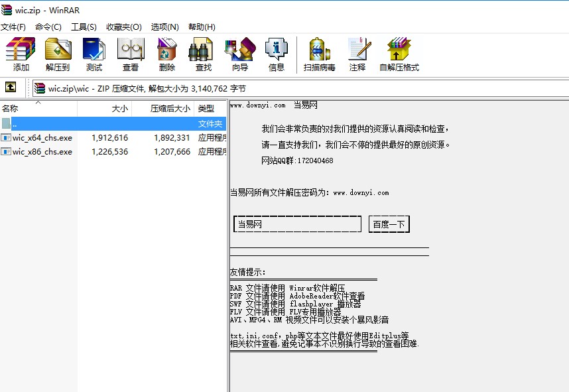Viewport: 569px width, 392px height.
Task: Click the 信息 (Info) toolbar icon
Action: pos(276,53)
